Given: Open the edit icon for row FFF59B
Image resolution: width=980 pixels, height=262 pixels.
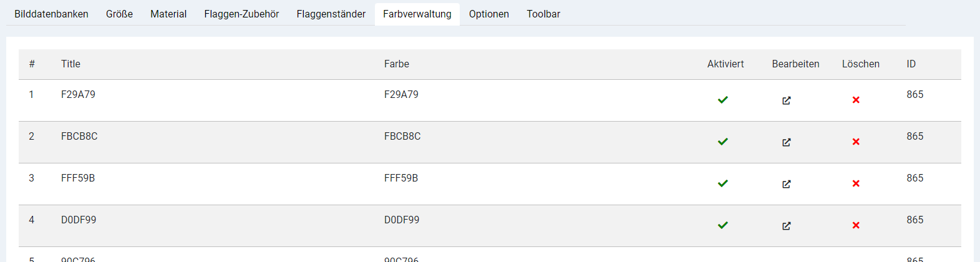Looking at the screenshot, I should pos(787,184).
